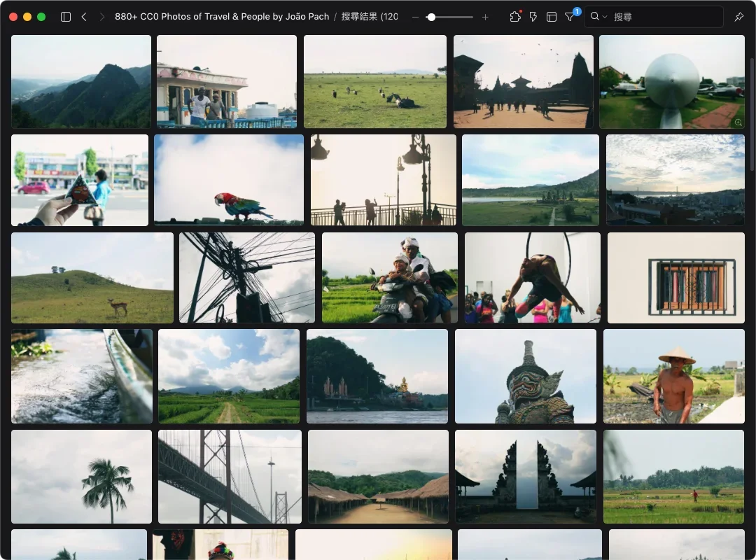Open the layout view options icon
The width and height of the screenshot is (756, 560).
tap(552, 17)
